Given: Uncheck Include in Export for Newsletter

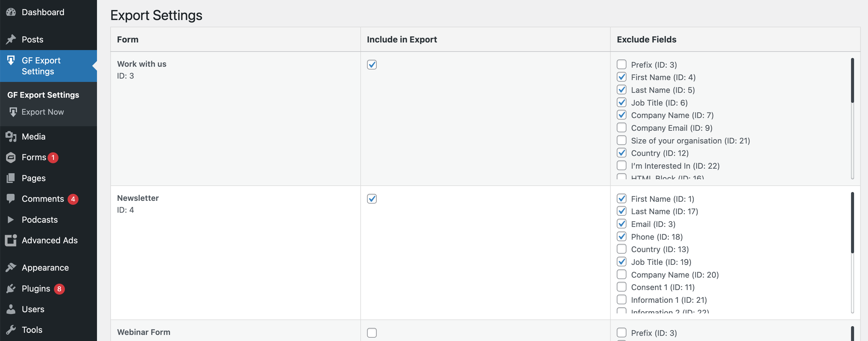Looking at the screenshot, I should 372,199.
